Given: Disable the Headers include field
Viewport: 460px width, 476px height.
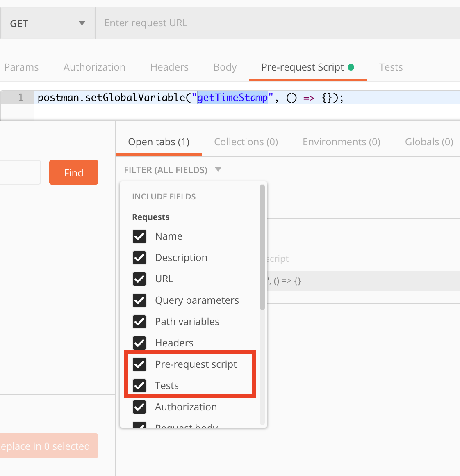Looking at the screenshot, I should 139,343.
